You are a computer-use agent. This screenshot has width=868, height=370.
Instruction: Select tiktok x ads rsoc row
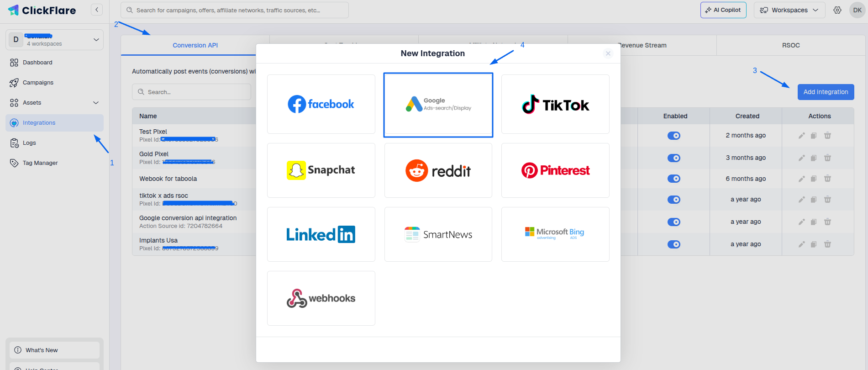163,196
